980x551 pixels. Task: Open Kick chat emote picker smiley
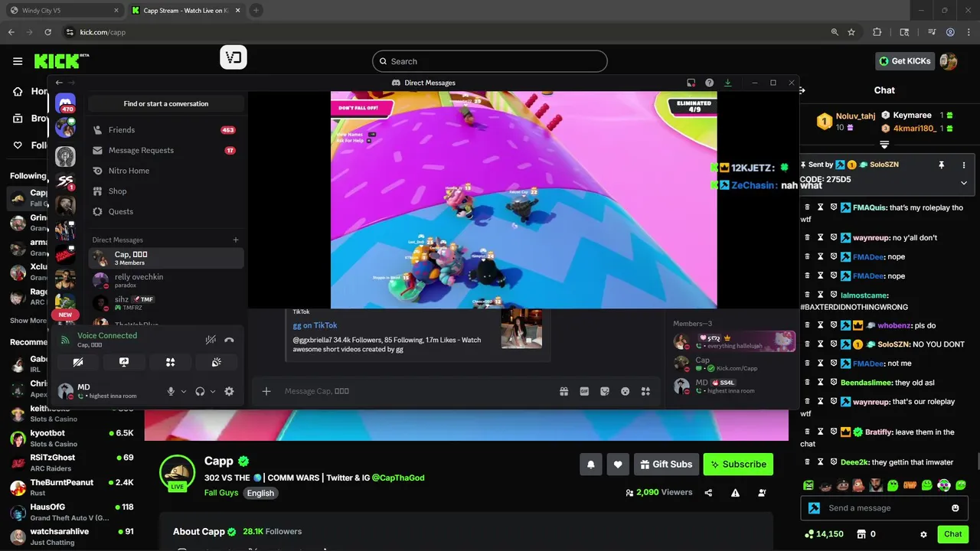coord(955,508)
